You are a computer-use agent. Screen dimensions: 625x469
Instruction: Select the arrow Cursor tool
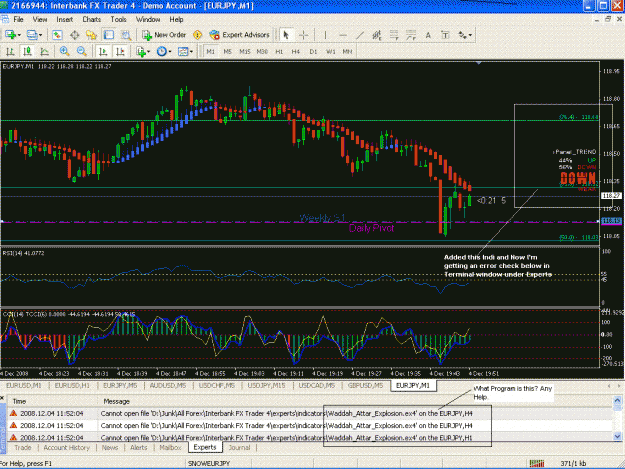tap(286, 35)
